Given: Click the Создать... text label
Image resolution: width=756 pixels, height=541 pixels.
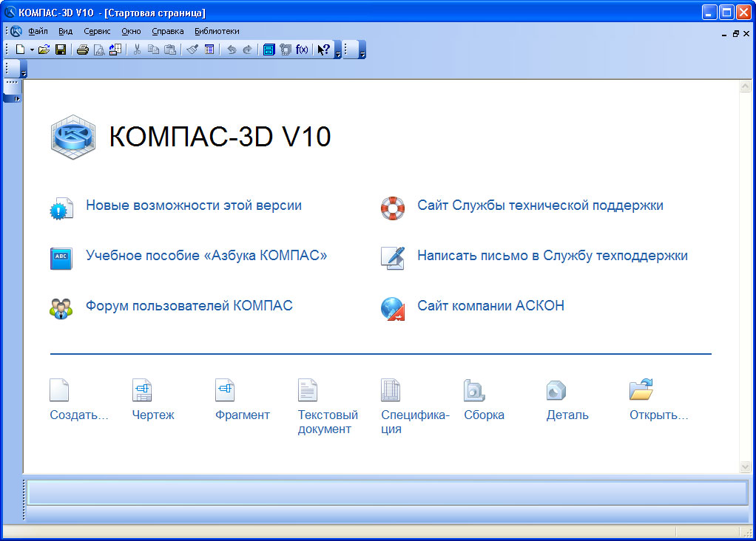Looking at the screenshot, I should coord(79,415).
